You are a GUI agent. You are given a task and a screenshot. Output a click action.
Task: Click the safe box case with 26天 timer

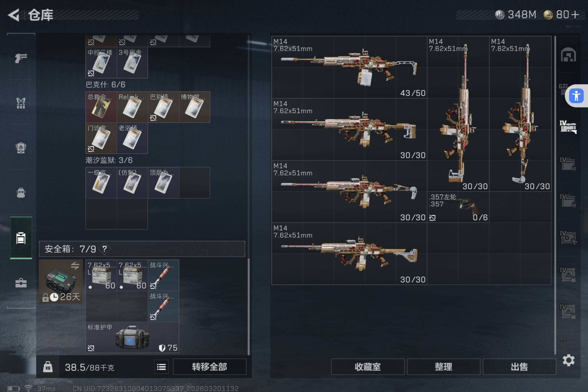click(x=61, y=281)
